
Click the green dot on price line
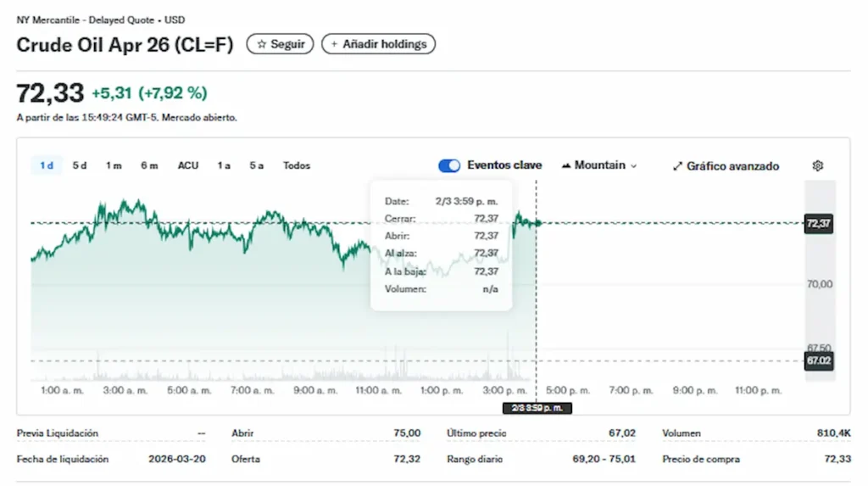tap(537, 223)
